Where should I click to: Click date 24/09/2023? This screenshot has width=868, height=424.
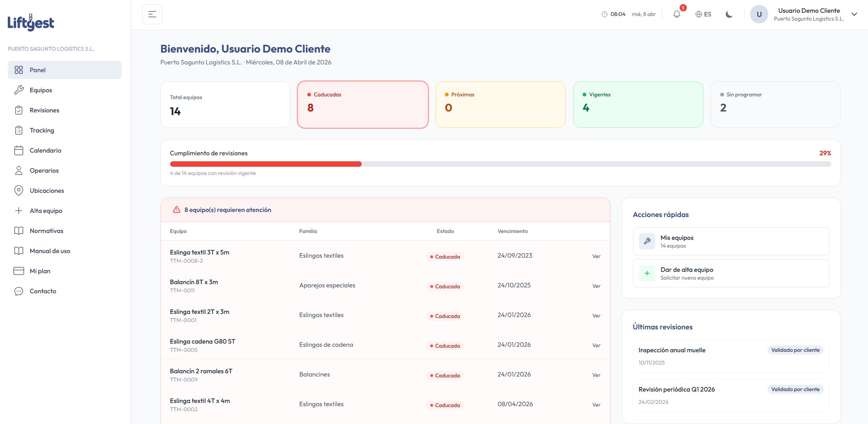pyautogui.click(x=514, y=255)
